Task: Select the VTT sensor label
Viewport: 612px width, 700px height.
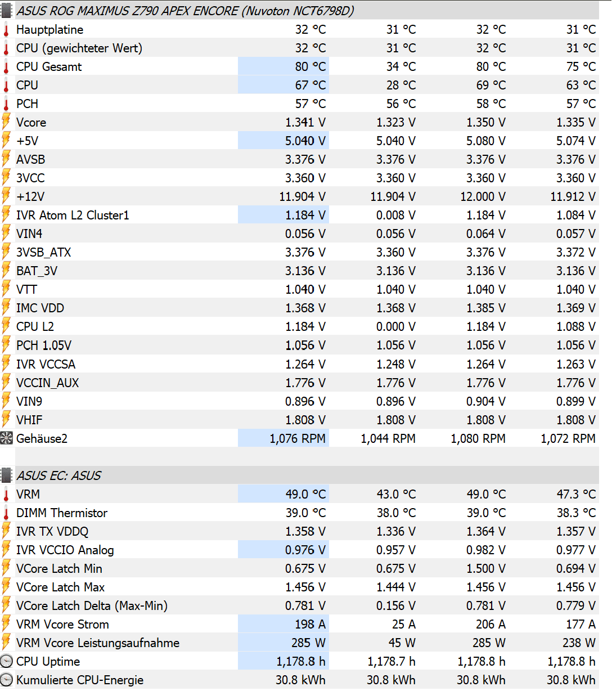Action: (x=26, y=289)
